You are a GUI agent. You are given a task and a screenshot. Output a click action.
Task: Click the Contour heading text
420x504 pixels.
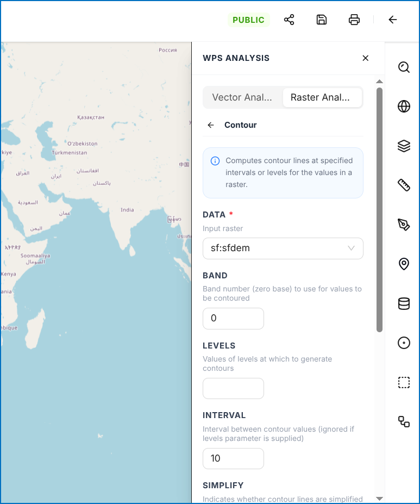point(241,125)
